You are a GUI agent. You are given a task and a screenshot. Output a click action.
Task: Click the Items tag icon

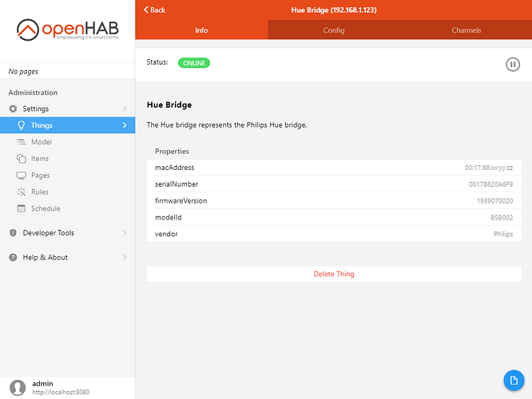(x=22, y=159)
